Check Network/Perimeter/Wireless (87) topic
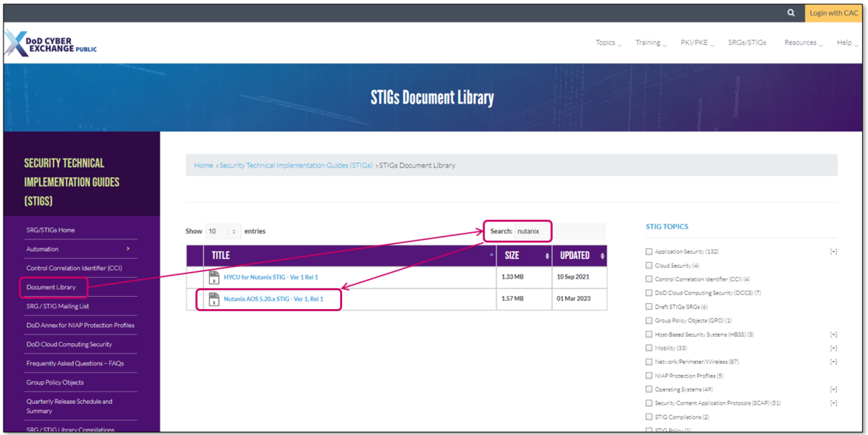Image resolution: width=868 pixels, height=435 pixels. pos(649,362)
